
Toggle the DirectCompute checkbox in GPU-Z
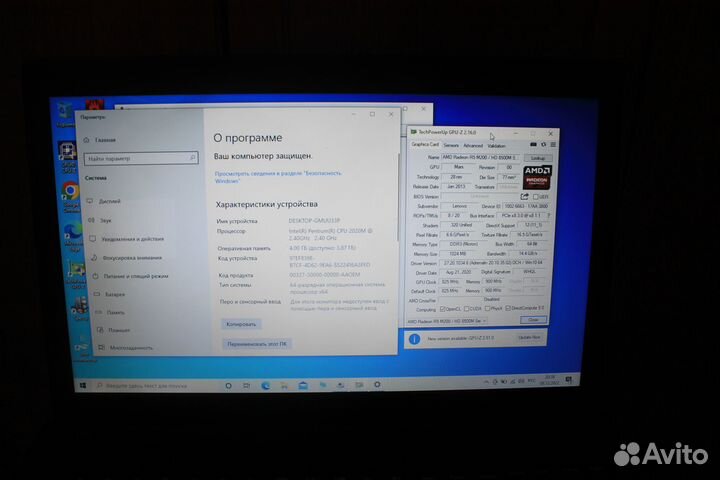point(508,308)
